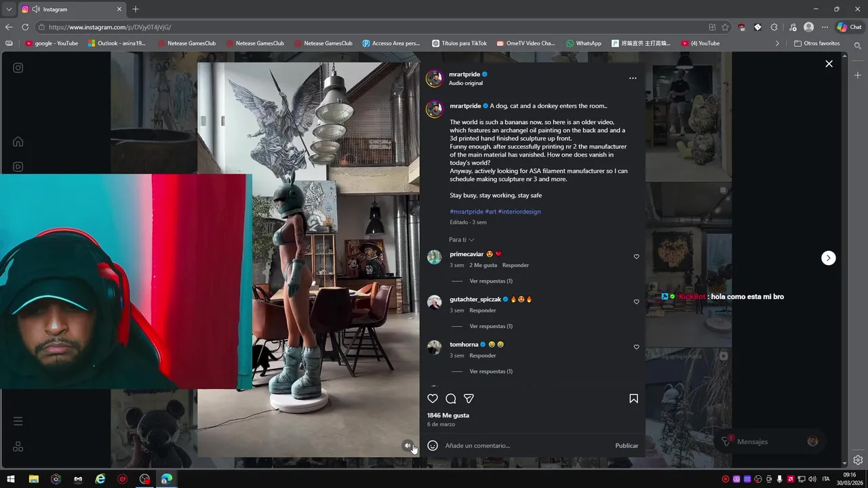Open the volume icon in the system tray
This screenshot has height=488, width=868.
click(812, 479)
